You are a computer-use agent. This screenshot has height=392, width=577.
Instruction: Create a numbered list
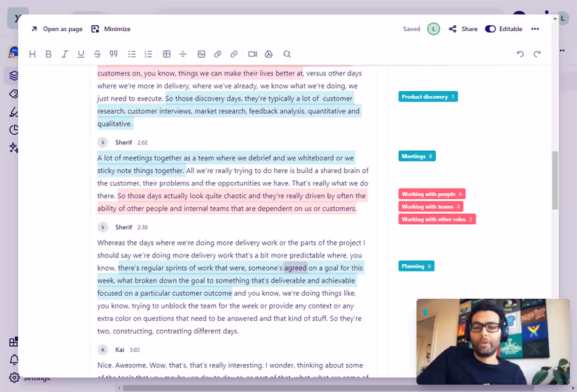tap(148, 54)
